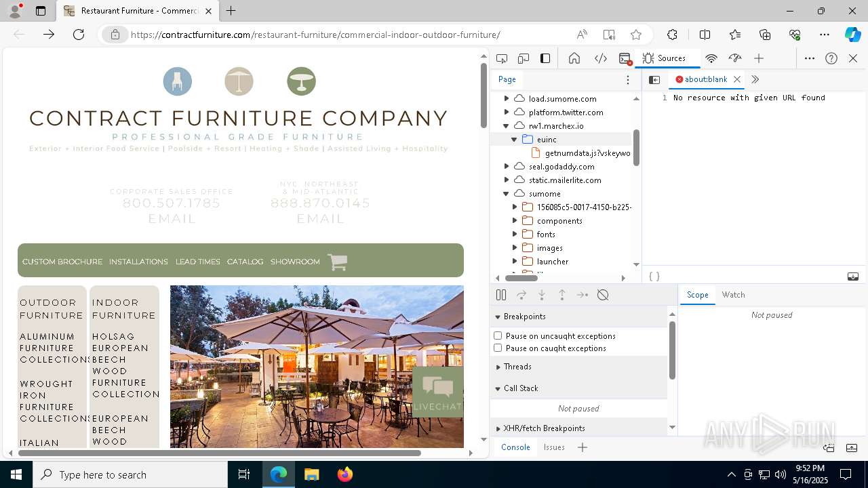This screenshot has height=488, width=868.
Task: Open the DevTools Welcome home icon
Action: click(574, 58)
